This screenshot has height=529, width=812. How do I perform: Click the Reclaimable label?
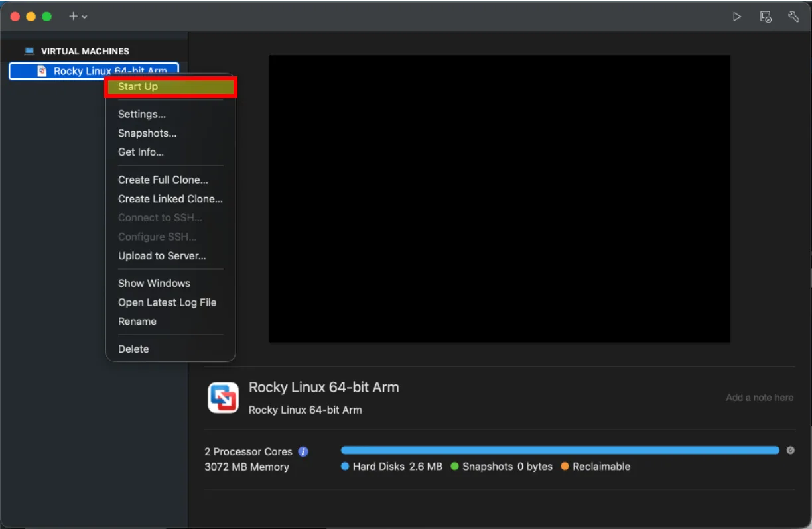(602, 467)
